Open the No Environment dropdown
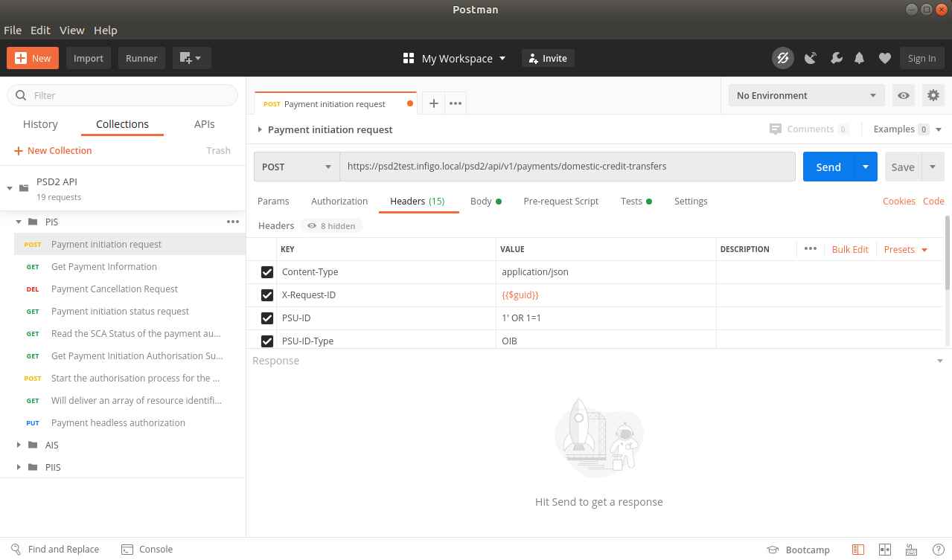The width and height of the screenshot is (952, 560). tap(807, 95)
